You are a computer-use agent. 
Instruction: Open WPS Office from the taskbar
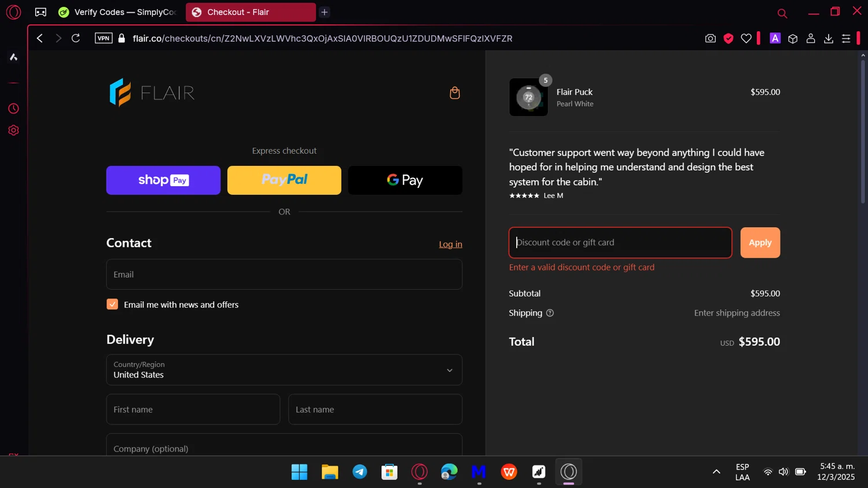509,472
